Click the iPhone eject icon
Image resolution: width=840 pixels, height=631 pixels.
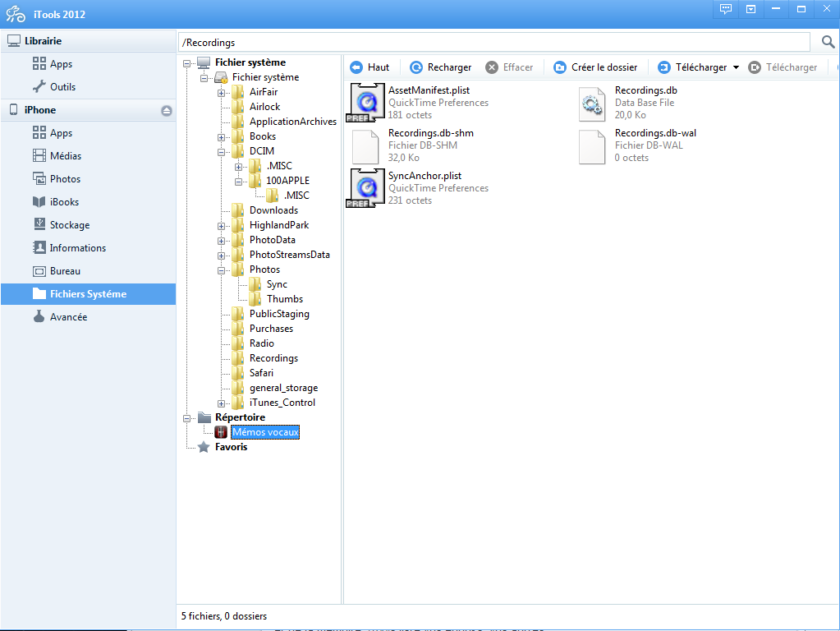pyautogui.click(x=167, y=110)
